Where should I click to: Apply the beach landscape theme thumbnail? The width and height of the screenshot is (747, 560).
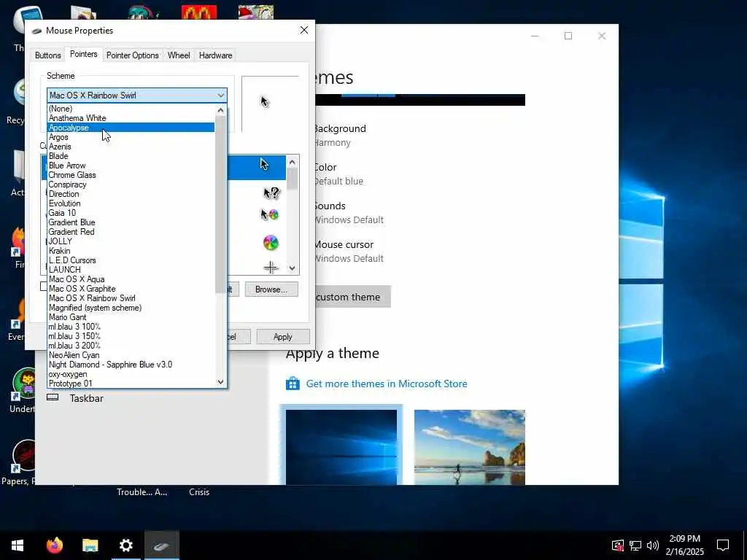point(470,447)
